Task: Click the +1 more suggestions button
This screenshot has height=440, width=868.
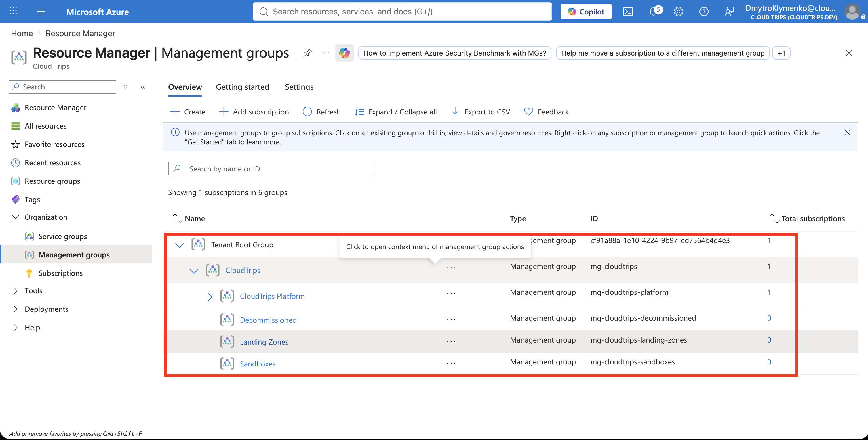Action: point(781,53)
